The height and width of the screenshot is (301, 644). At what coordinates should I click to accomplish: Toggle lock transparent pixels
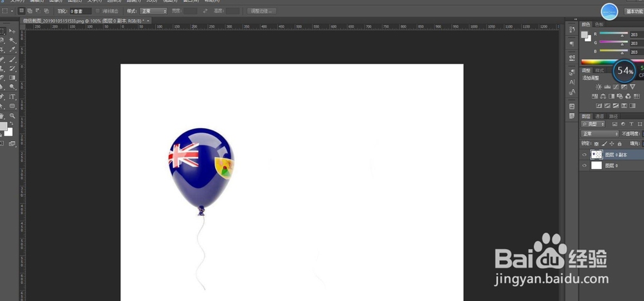tap(596, 143)
